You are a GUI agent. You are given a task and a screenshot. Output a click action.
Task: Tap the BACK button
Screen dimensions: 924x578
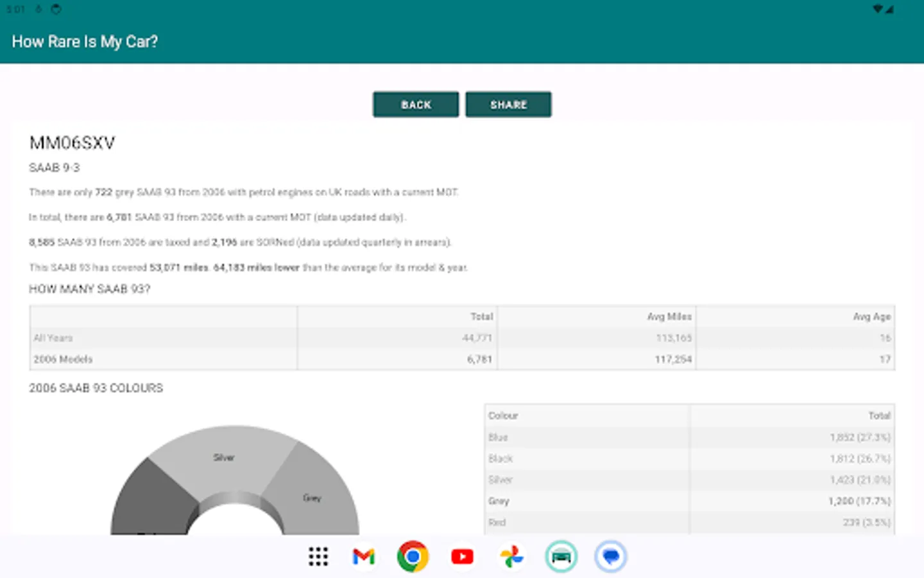point(416,105)
